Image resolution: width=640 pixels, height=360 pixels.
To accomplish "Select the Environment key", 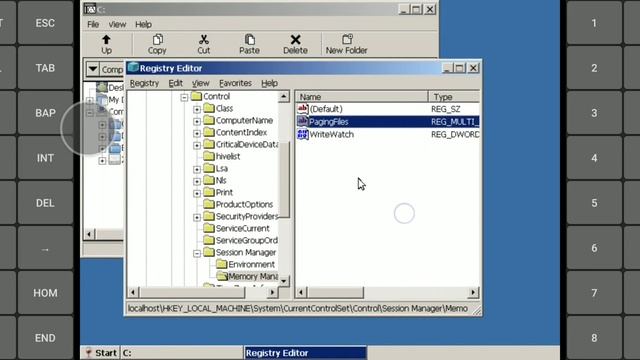I will tap(251, 264).
